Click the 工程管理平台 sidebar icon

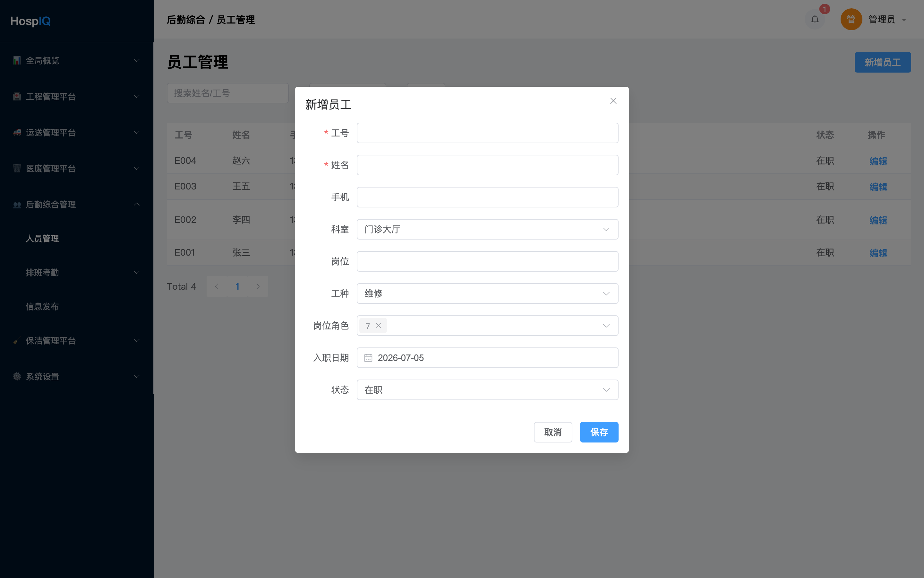pos(17,96)
